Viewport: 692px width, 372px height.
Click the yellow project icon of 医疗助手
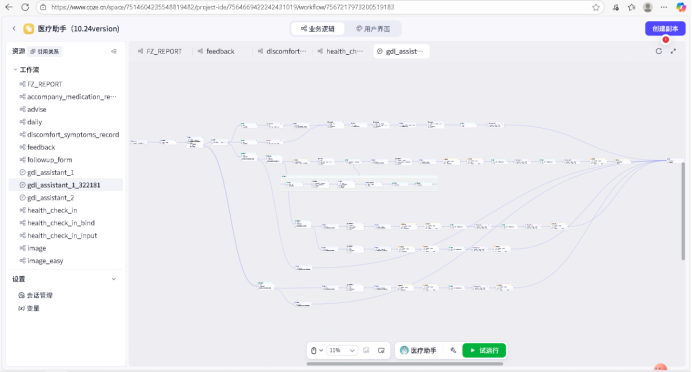pos(28,29)
